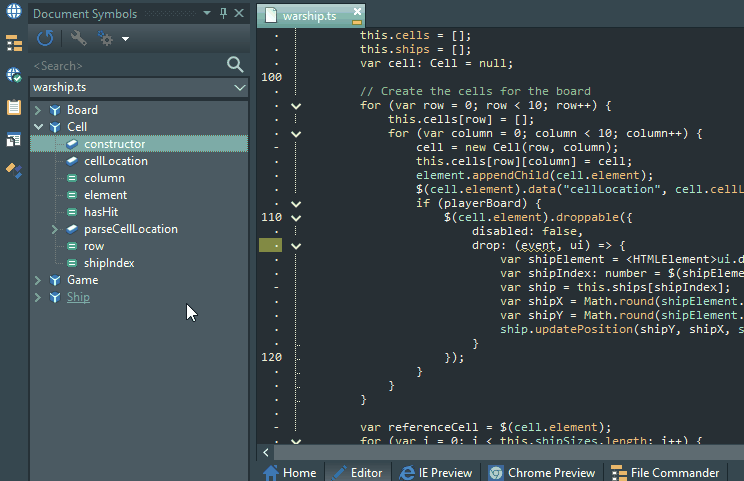Switch to the Chrome Preview tab
744x481 pixels.
tap(541, 472)
